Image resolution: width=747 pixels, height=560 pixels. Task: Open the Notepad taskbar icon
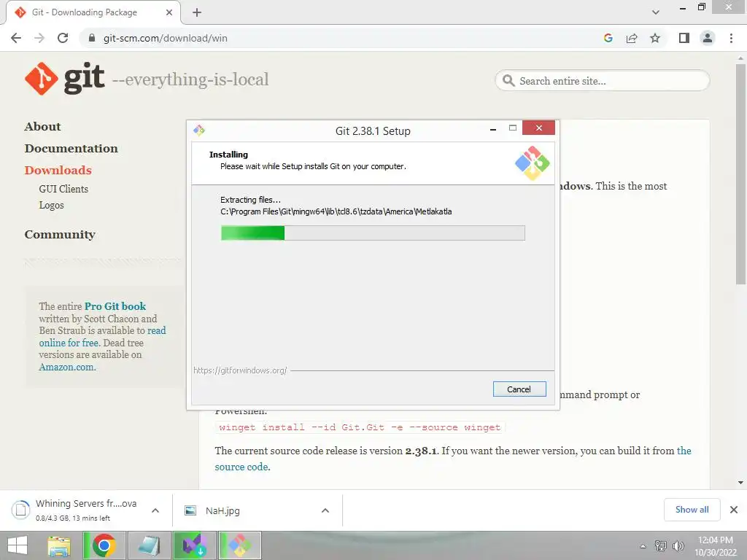149,545
